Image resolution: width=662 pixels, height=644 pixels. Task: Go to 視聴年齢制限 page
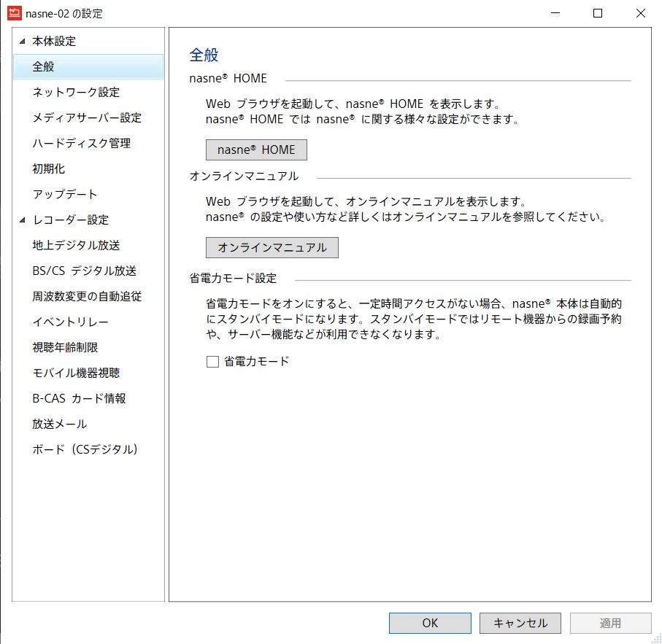65,347
